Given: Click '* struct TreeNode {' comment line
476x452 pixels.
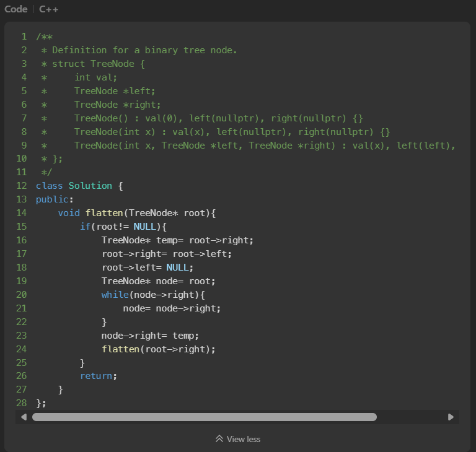Looking at the screenshot, I should [93, 64].
